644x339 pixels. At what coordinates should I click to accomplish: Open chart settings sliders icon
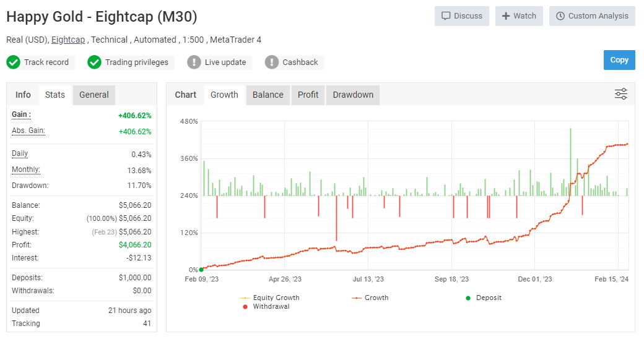(620, 94)
